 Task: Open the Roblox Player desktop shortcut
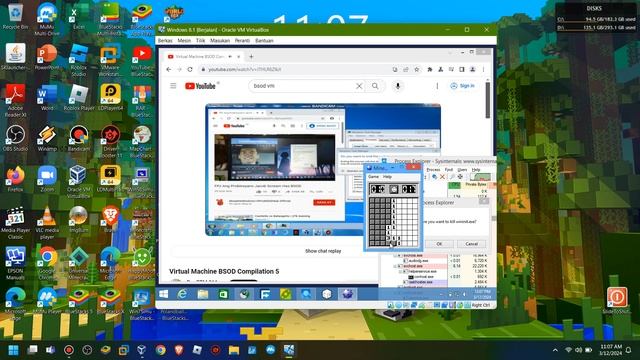point(79,98)
